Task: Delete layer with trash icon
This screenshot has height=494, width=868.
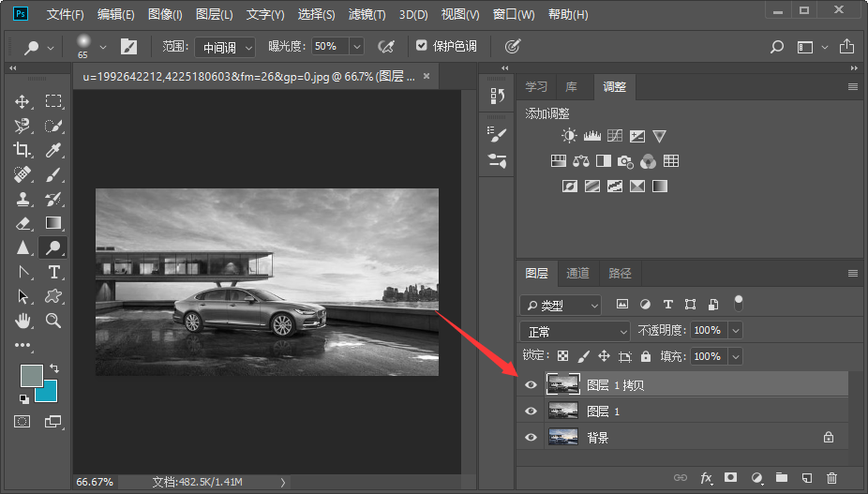Action: [x=831, y=477]
